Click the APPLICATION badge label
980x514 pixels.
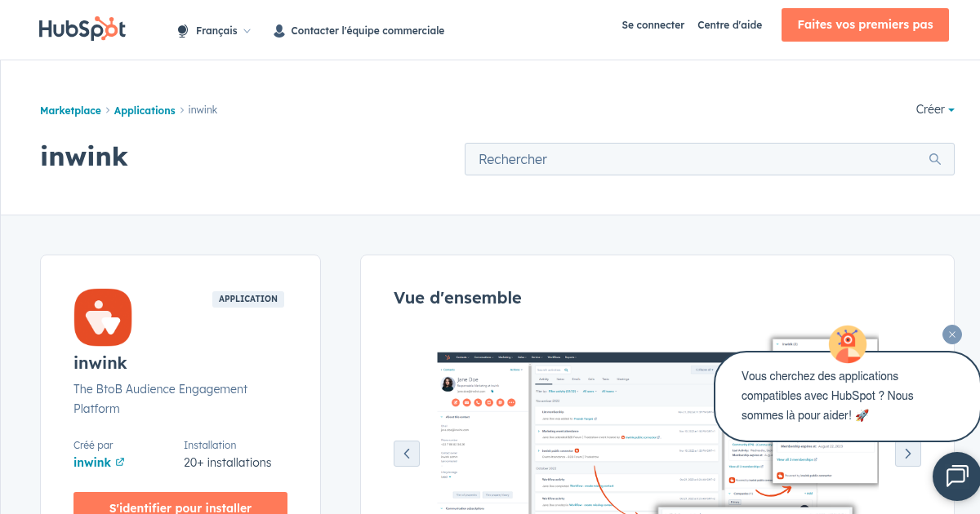(248, 299)
